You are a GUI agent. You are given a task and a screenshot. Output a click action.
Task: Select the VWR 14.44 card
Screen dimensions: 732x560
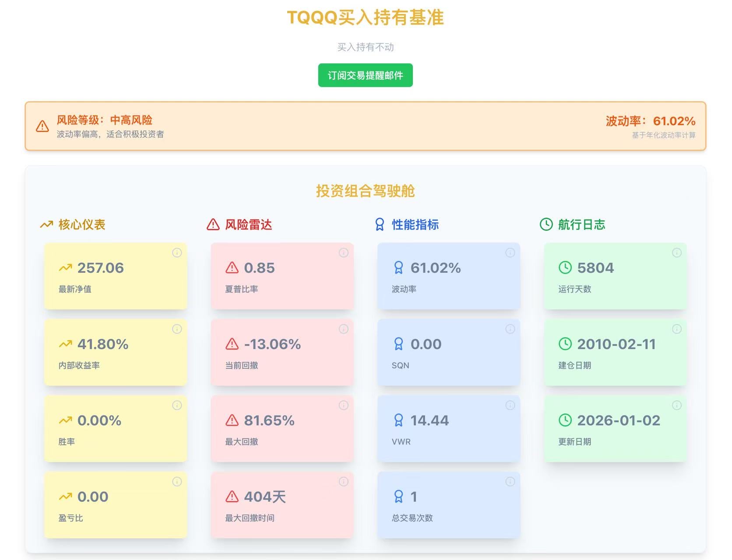point(448,429)
